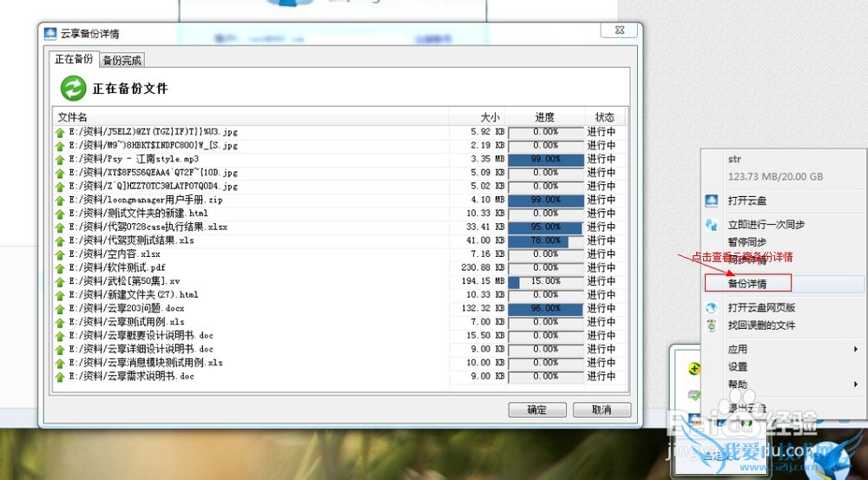Choose 暂停同步 from the tray menu

coord(747,242)
